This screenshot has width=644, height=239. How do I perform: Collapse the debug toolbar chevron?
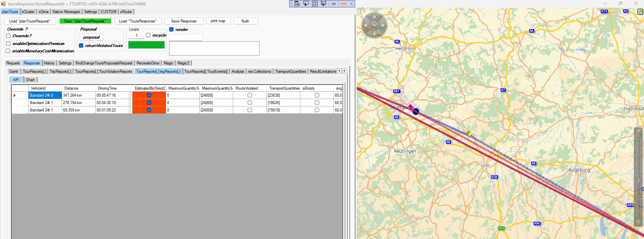352,4
